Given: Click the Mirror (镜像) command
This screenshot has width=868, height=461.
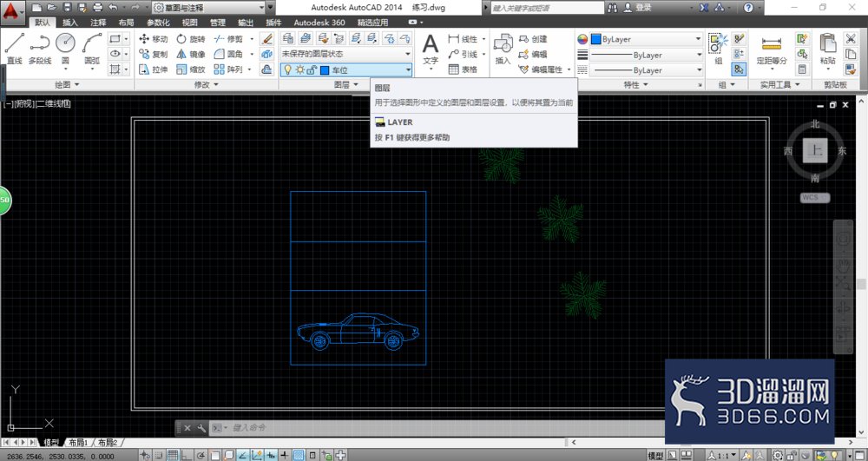Looking at the screenshot, I should (190, 54).
